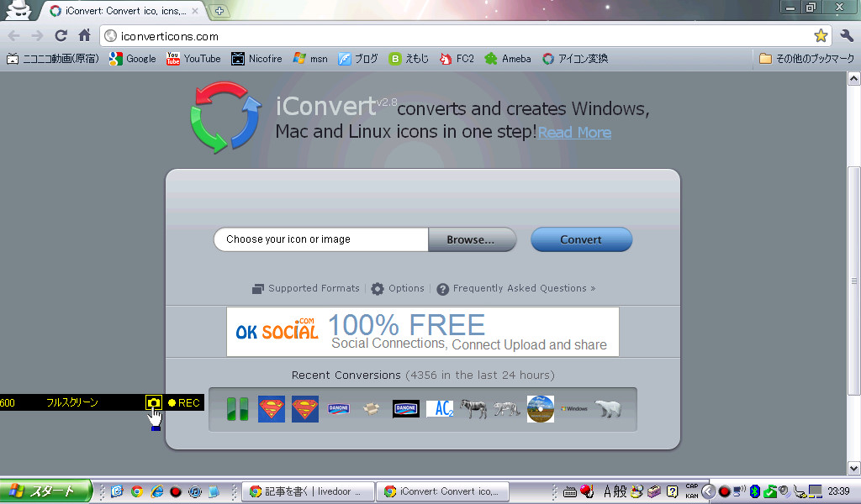Viewport: 861px width, 504px height.
Task: Open the えもじ bookmark
Action: point(409,59)
